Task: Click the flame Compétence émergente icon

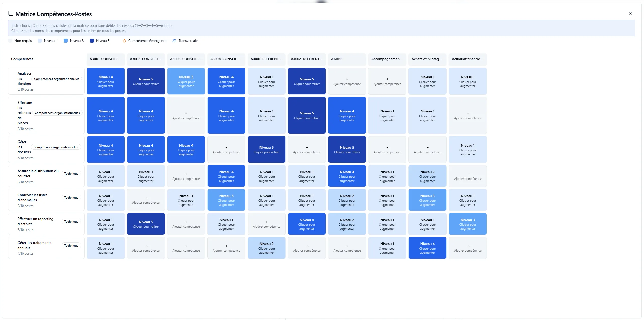Action: coord(124,41)
